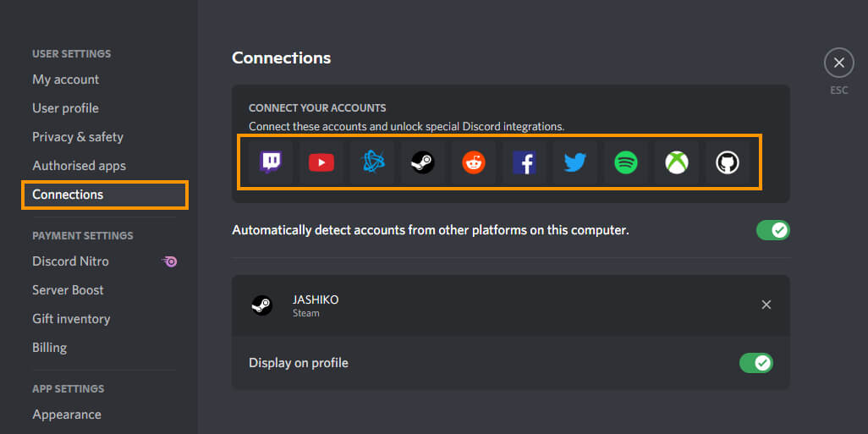Click the Nitro badge icon beside Discord Nitro
The image size is (868, 434).
click(169, 261)
